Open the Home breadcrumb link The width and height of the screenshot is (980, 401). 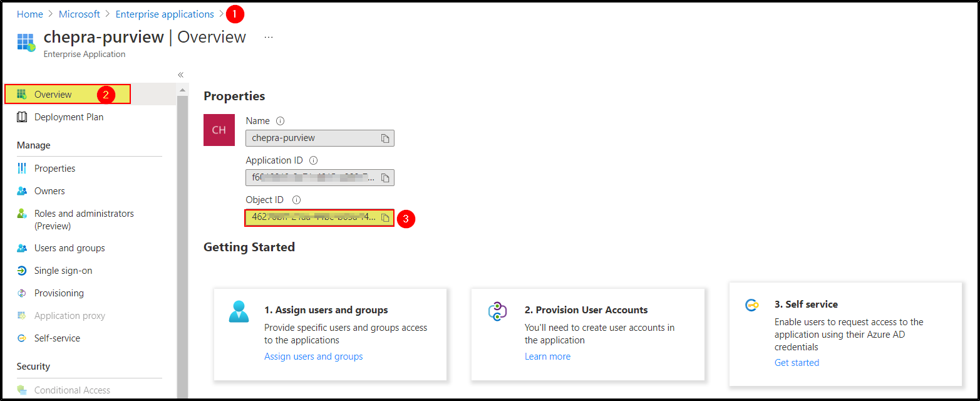coord(30,14)
